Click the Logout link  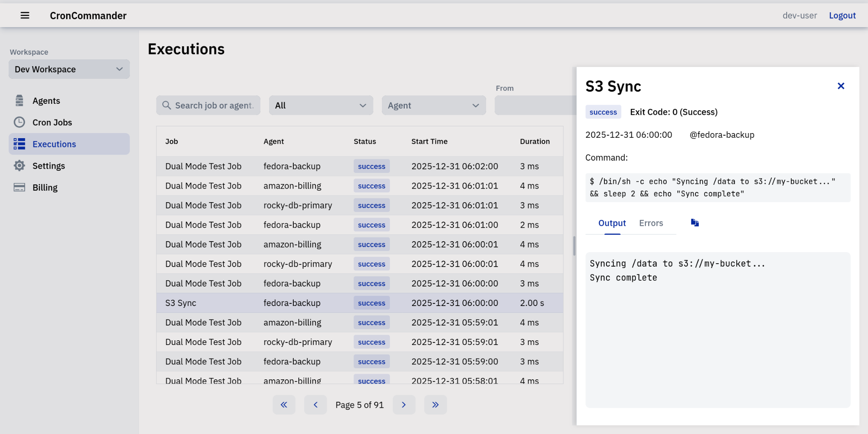coord(842,16)
